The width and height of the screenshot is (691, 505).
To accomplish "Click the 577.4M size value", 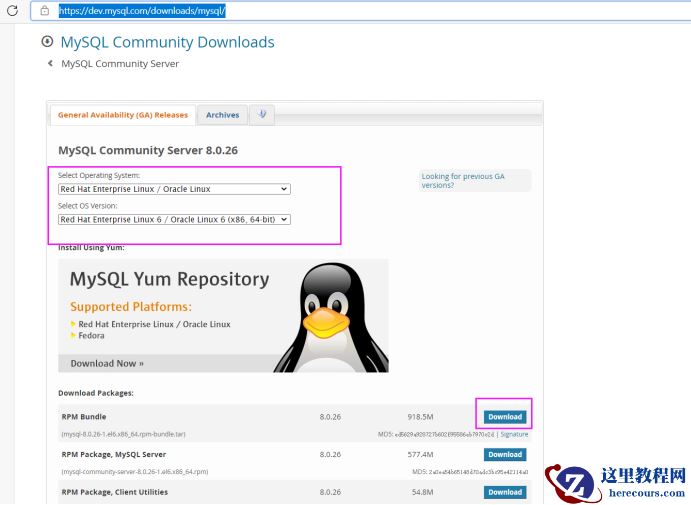I will pyautogui.click(x=420, y=454).
